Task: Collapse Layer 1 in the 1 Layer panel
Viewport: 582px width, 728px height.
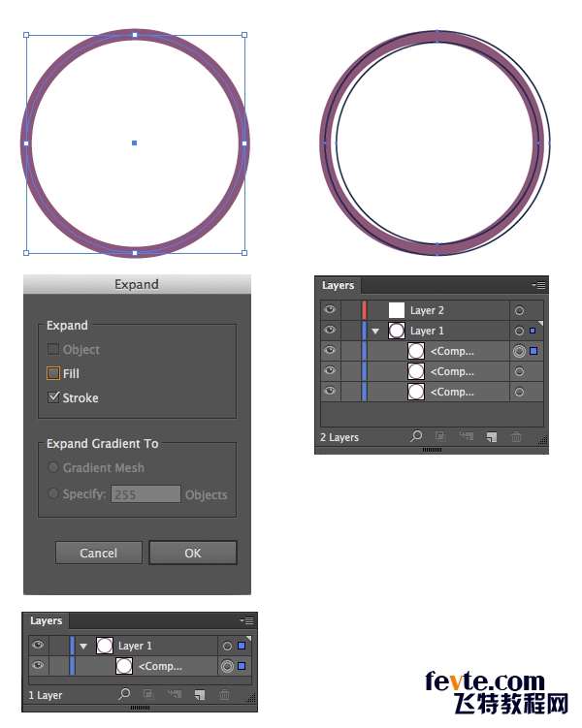Action: coord(83,646)
